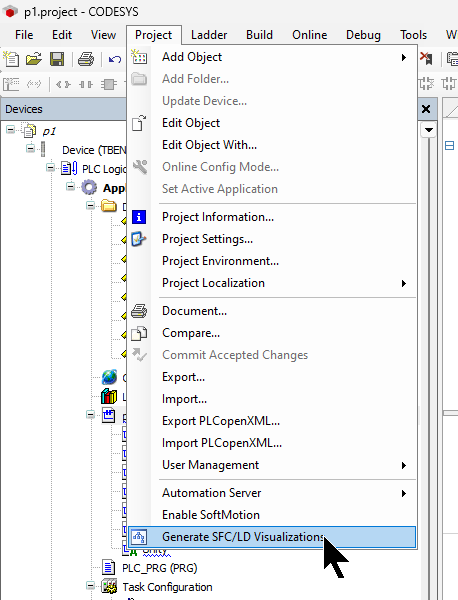This screenshot has width=458, height=600.
Task: Collapse the Task Configuration node
Action: (90, 585)
